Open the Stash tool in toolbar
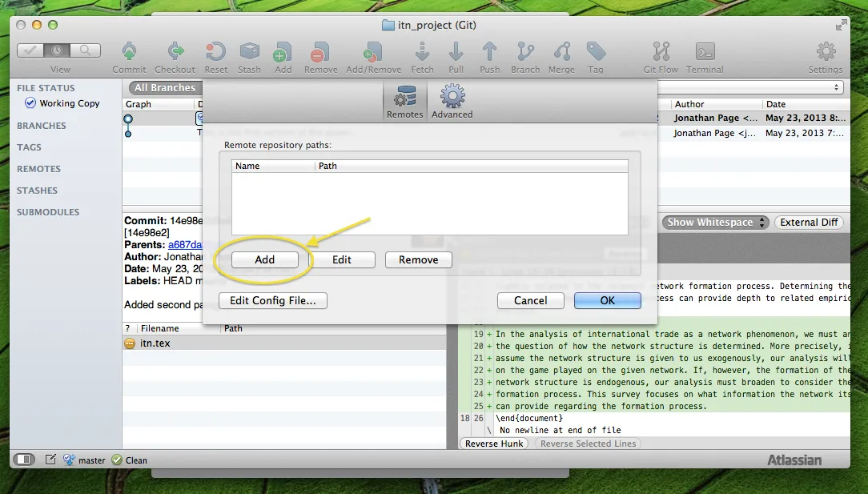868x494 pixels. coord(249,53)
